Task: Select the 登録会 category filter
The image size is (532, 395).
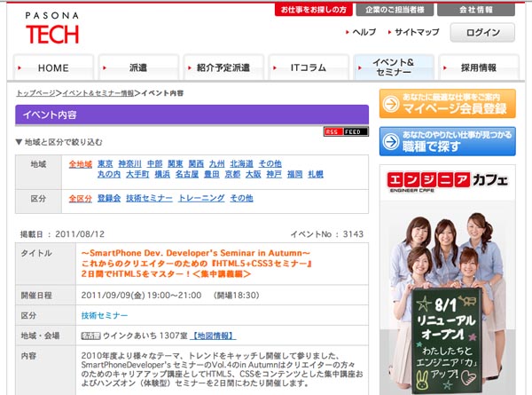Action: [108, 198]
